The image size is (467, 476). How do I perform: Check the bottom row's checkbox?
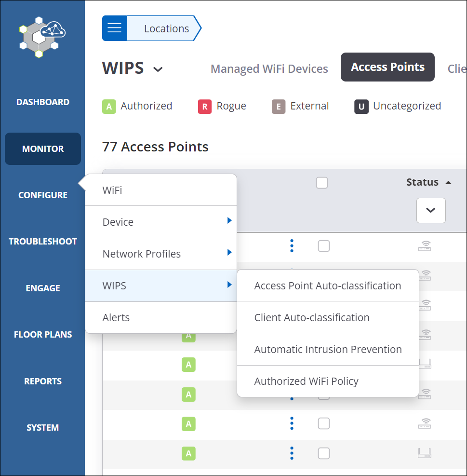pyautogui.click(x=324, y=453)
